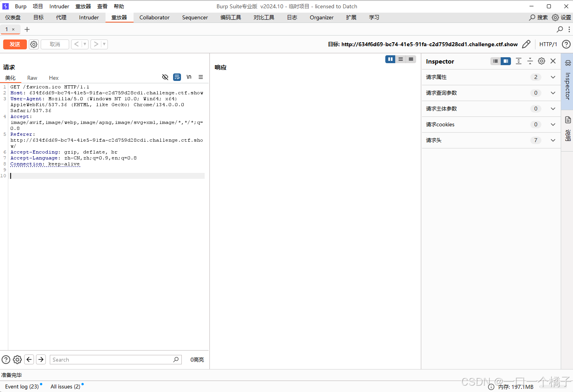The image size is (573, 392).
Task: Switch to the Sequencer tab
Action: (x=195, y=17)
